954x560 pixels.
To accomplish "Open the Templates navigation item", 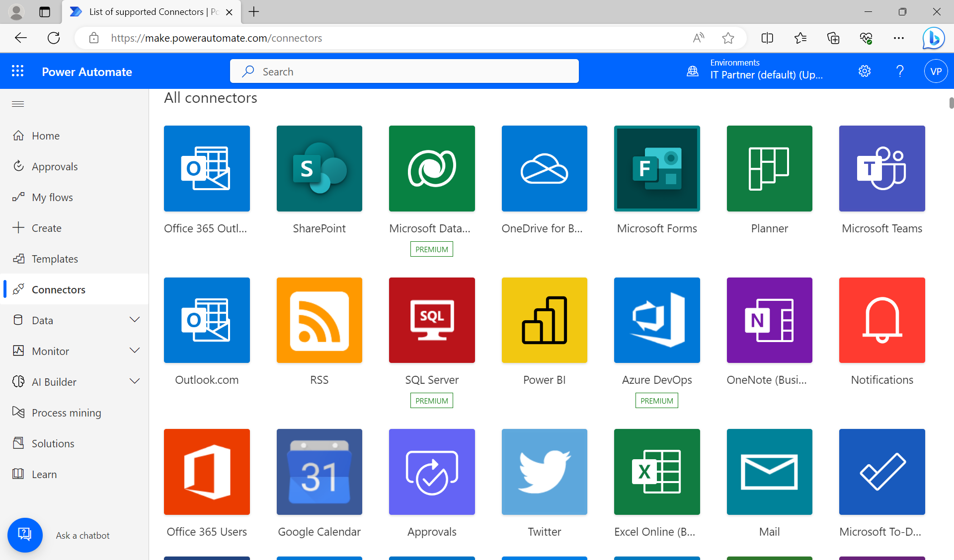I will pyautogui.click(x=55, y=259).
